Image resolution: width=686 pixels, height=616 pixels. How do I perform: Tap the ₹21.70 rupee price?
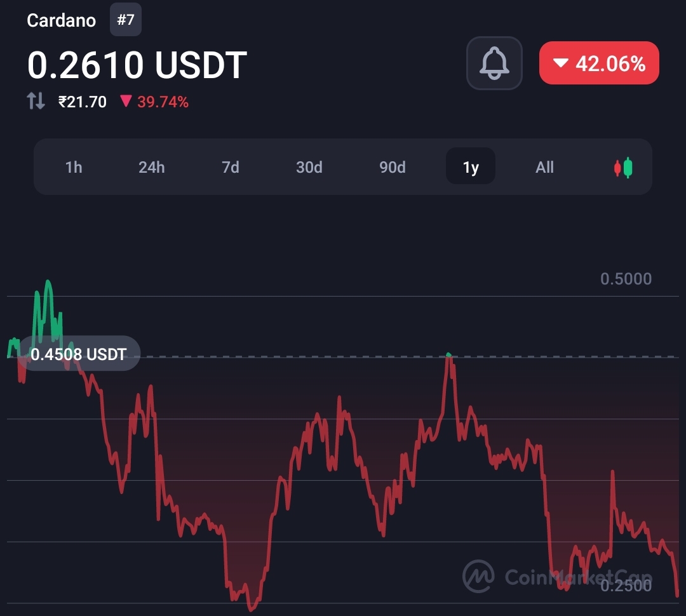tap(82, 102)
